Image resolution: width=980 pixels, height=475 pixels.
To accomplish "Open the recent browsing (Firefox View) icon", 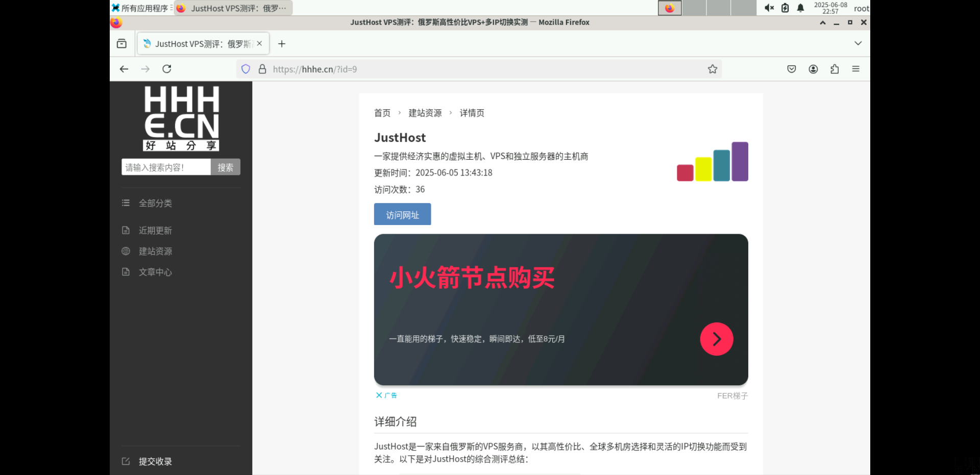I will coord(121,43).
